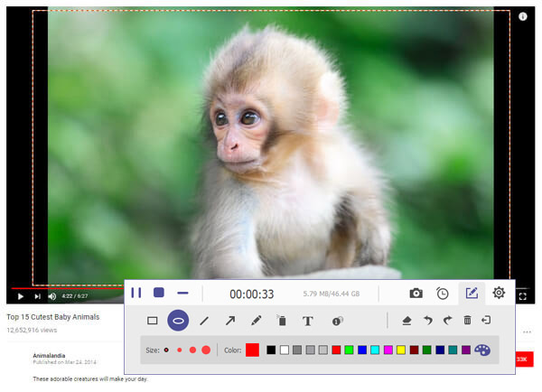Screen dimensions: 542x392
Task: Undo the last annotation
Action: (x=427, y=321)
